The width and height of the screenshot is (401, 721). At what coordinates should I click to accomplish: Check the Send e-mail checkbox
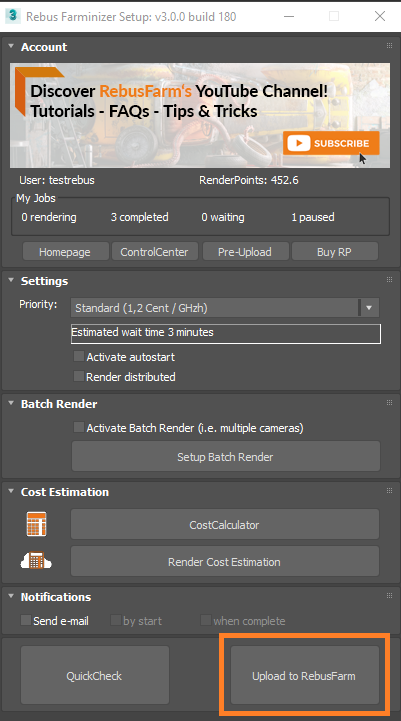(x=26, y=620)
